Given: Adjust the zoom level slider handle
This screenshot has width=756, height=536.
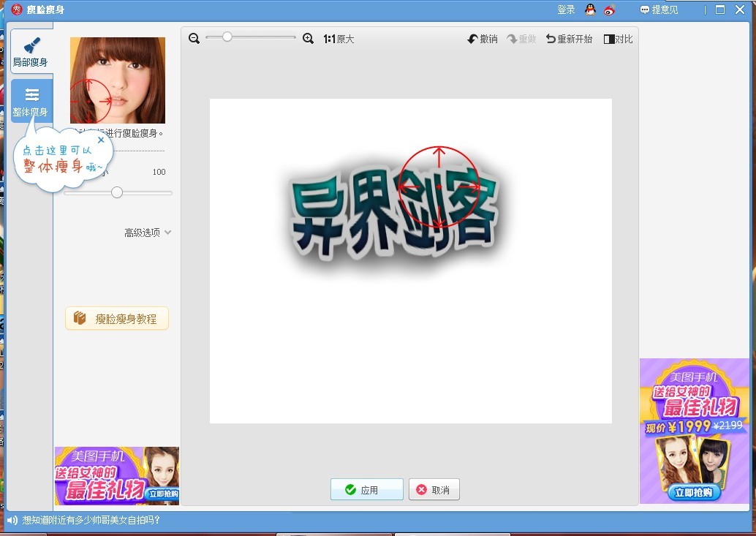Looking at the screenshot, I should [227, 37].
